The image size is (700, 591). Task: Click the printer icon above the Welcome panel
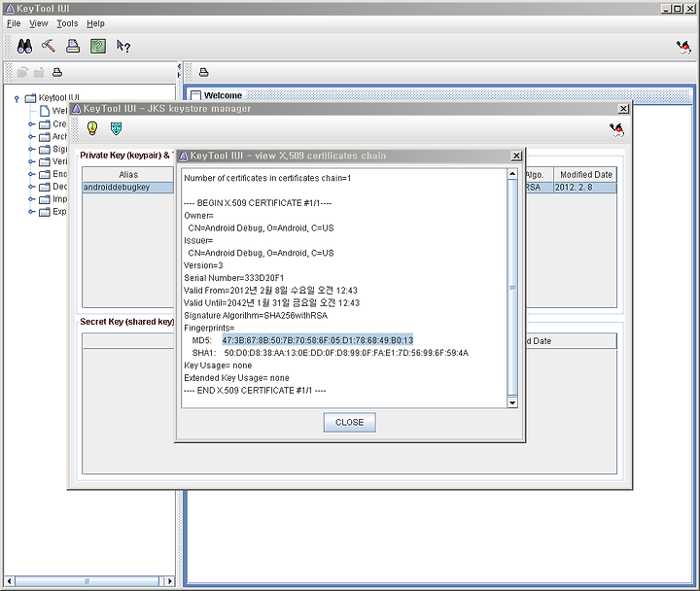click(x=203, y=72)
